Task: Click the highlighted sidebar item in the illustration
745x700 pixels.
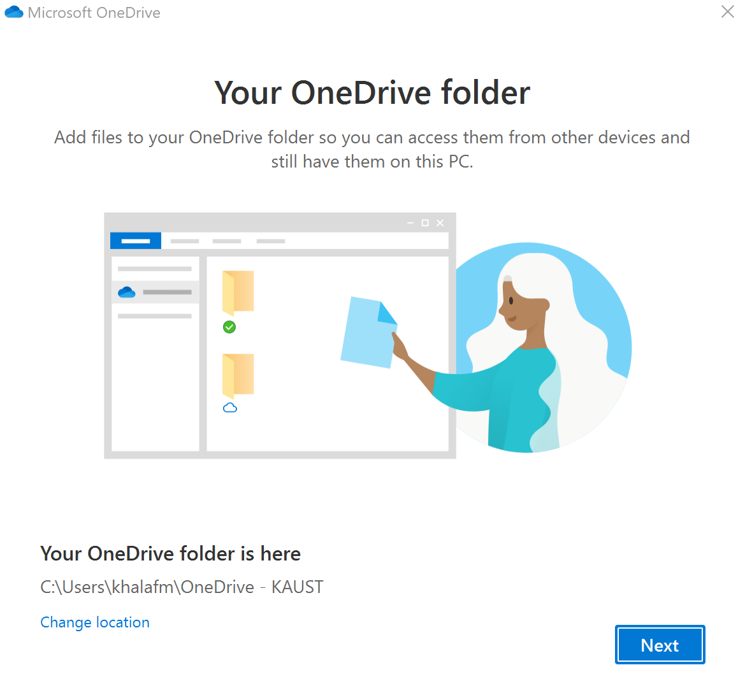Action: pos(156,291)
